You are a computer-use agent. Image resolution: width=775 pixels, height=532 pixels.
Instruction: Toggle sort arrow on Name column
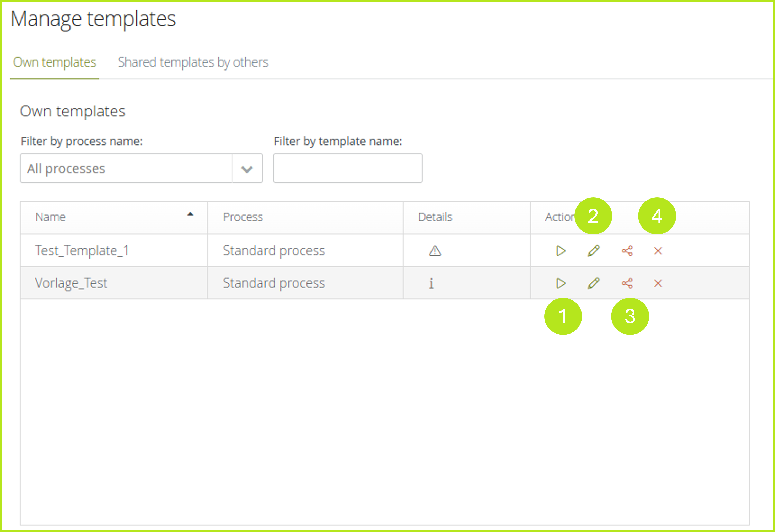(x=190, y=214)
